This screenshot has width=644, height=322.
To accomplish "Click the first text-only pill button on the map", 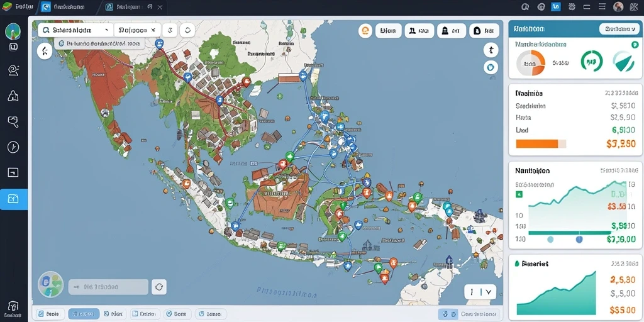I will coord(388,30).
